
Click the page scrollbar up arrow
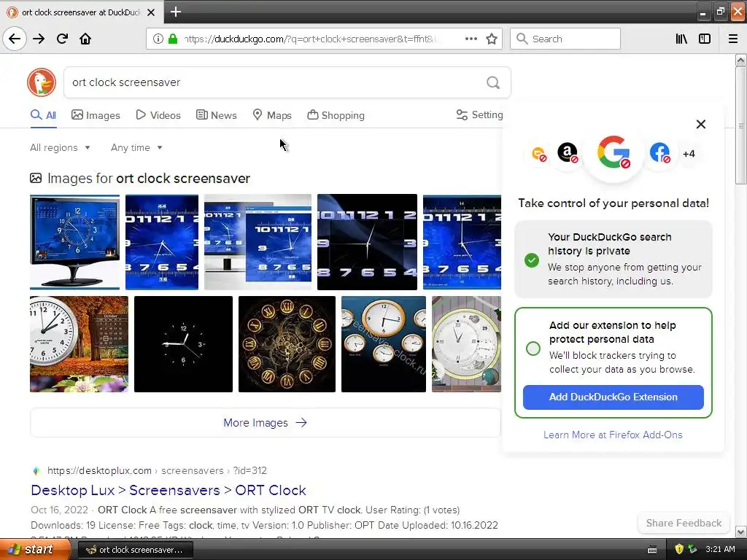[x=740, y=60]
